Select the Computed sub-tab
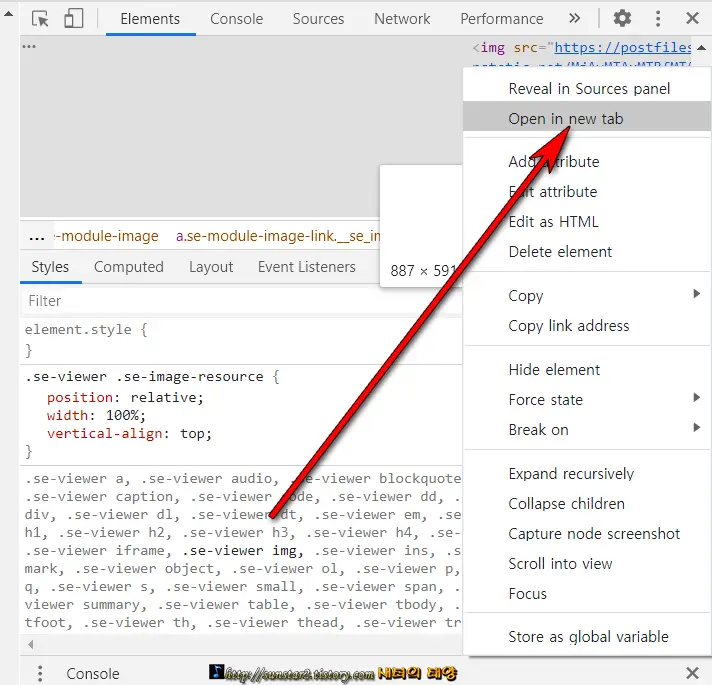 [129, 267]
